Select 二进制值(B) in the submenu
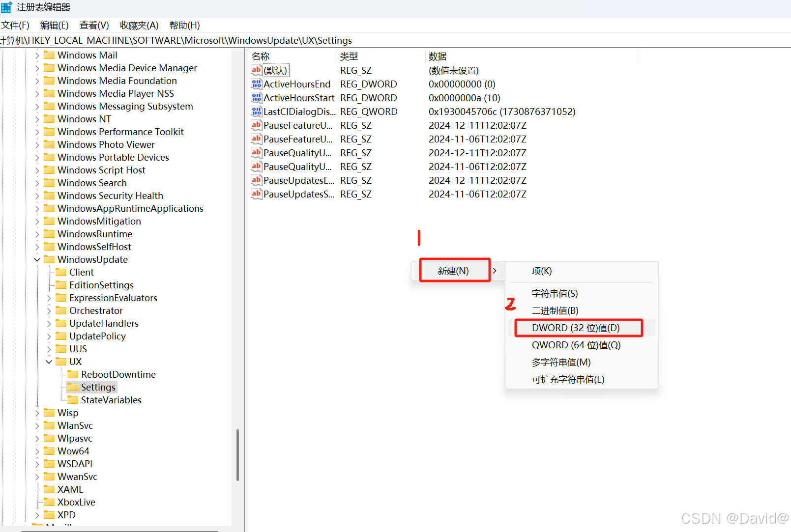The height and width of the screenshot is (532, 791). [582, 310]
